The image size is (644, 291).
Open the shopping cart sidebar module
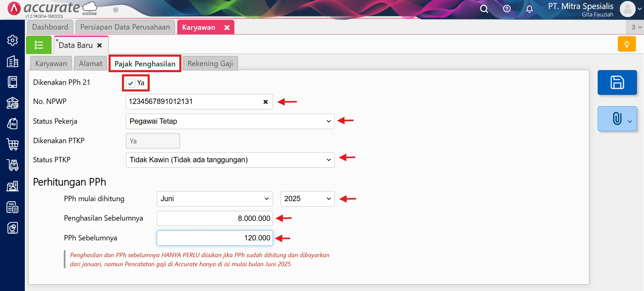tap(12, 144)
